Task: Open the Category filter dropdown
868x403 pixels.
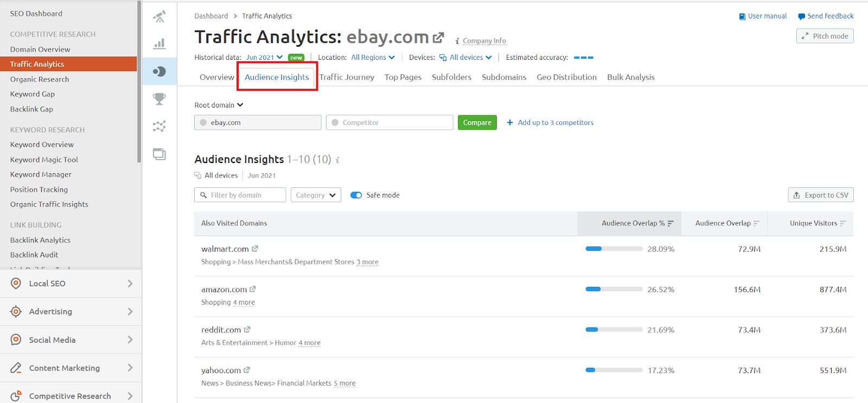Action: point(316,195)
